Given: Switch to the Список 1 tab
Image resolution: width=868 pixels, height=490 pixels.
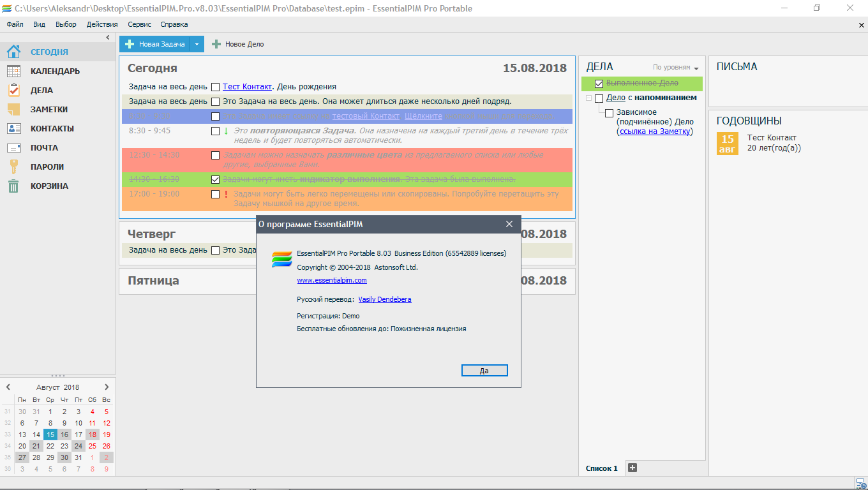Looking at the screenshot, I should tap(602, 468).
